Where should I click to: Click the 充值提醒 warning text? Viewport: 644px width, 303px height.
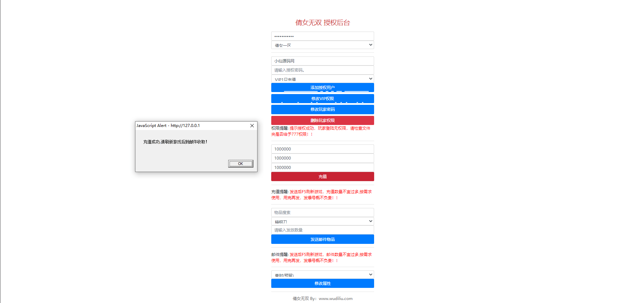pos(322,195)
